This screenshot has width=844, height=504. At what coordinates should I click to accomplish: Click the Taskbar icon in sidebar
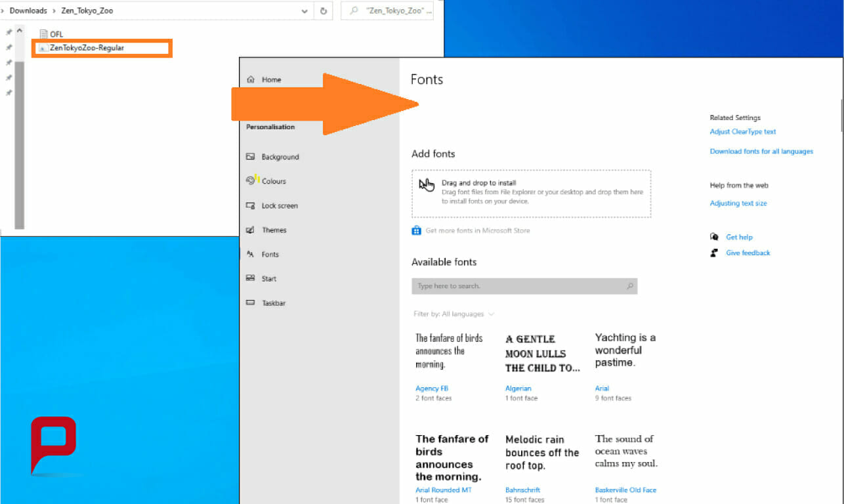pyautogui.click(x=250, y=303)
